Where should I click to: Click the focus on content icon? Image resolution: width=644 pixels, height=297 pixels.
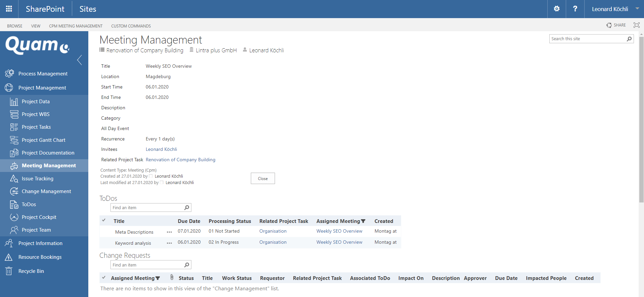pos(636,25)
